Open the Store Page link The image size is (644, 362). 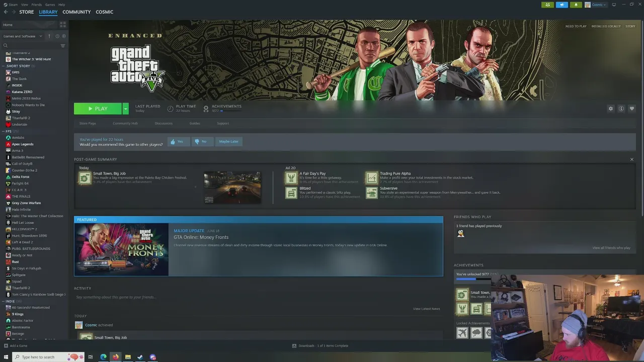88,123
